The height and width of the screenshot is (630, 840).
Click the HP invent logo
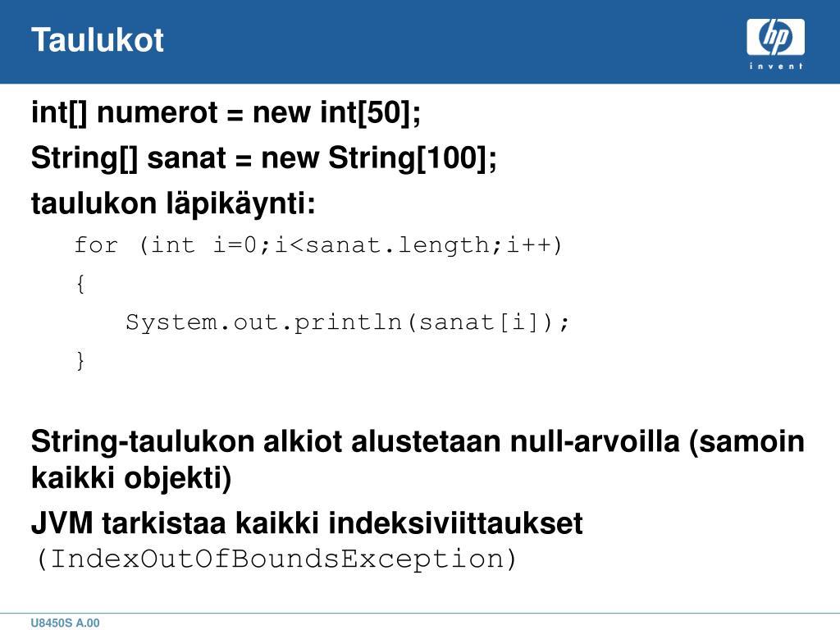tap(775, 43)
